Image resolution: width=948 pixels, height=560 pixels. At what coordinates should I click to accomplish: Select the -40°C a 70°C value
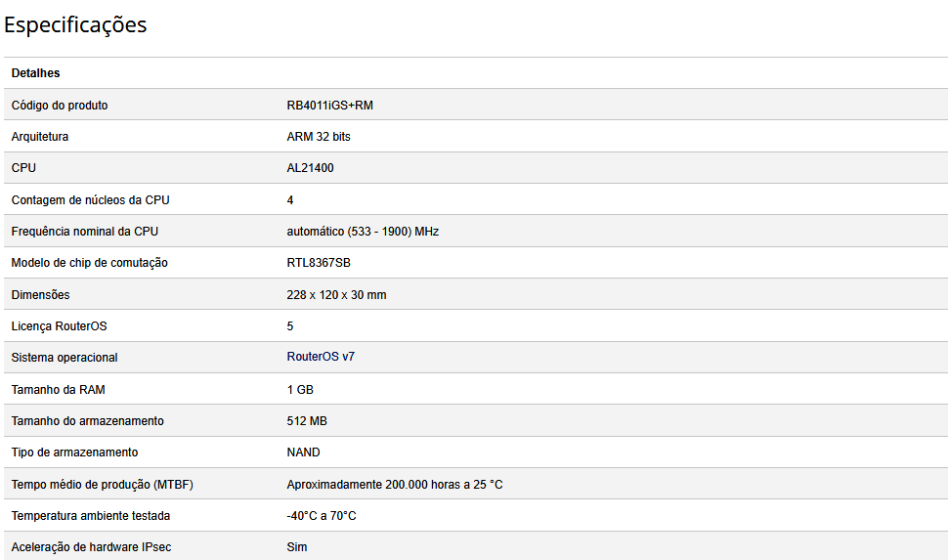322,516
